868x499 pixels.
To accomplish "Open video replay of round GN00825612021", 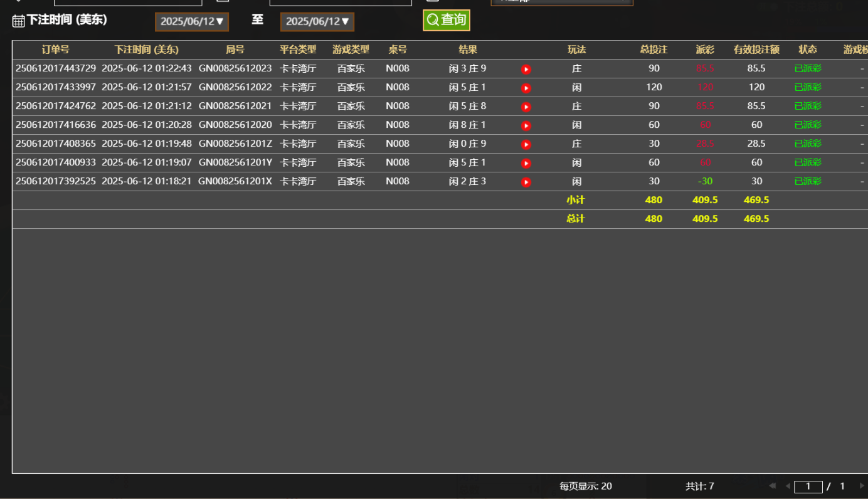I will click(526, 107).
